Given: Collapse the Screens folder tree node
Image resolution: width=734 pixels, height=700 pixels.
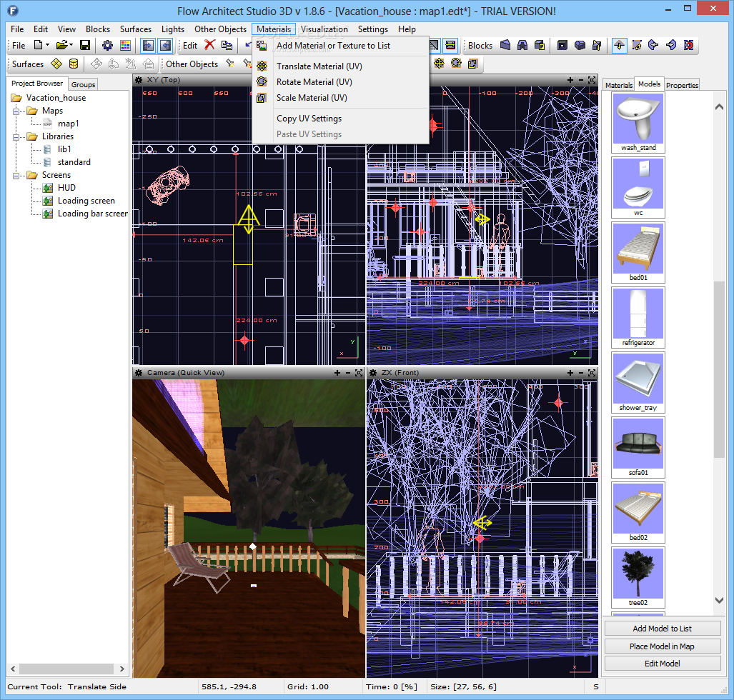Looking at the screenshot, I should pos(16,176).
